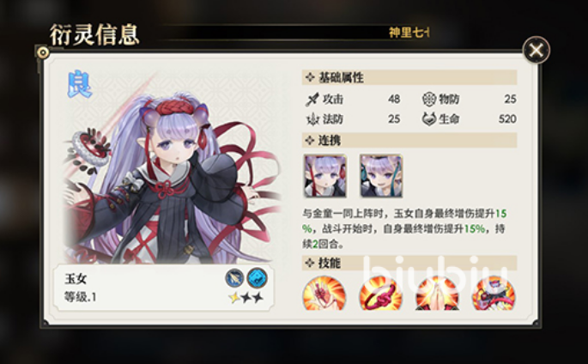The image size is (588, 364).
Task: Close the 衍灵信息 panel with X button
Action: coord(536,51)
